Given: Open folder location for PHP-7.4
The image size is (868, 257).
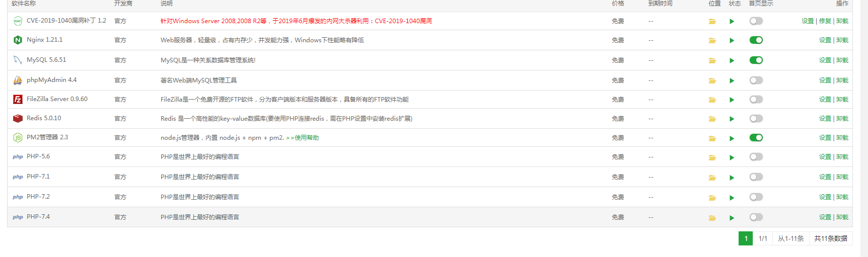Looking at the screenshot, I should click(x=712, y=217).
